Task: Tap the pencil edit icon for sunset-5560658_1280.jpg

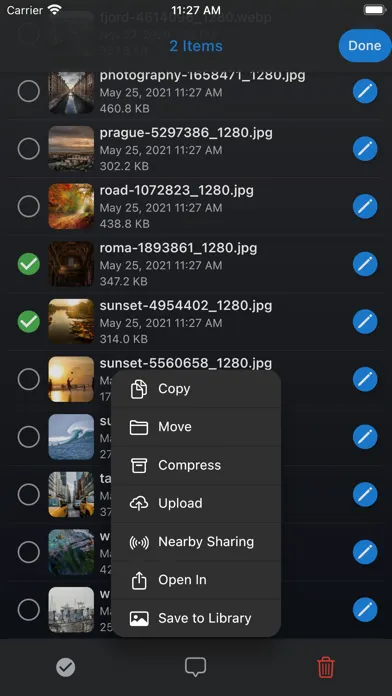Action: coord(365,380)
